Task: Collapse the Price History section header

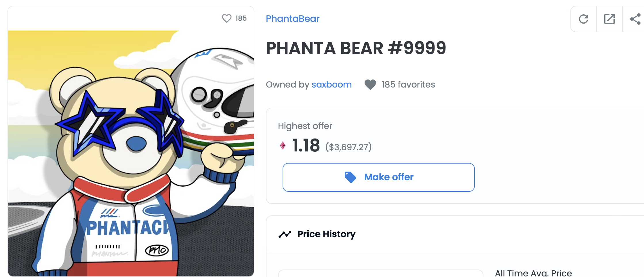Action: (455, 234)
